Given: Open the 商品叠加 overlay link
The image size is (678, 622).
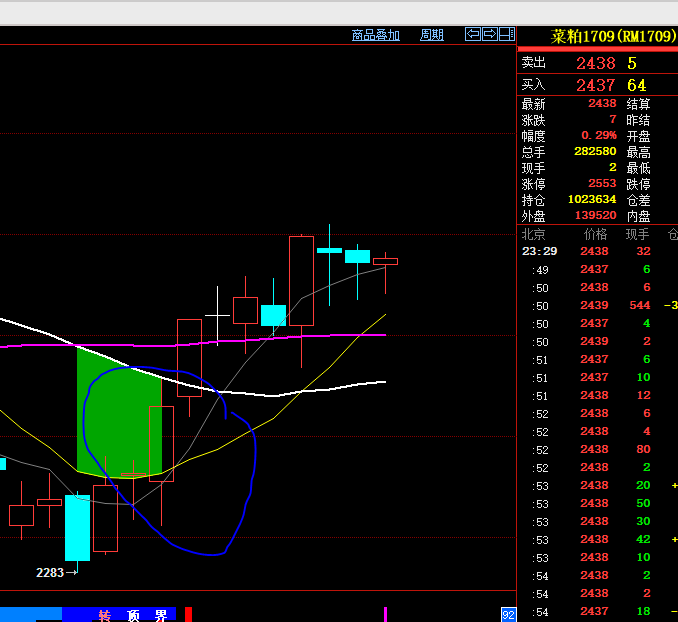Looking at the screenshot, I should [375, 35].
